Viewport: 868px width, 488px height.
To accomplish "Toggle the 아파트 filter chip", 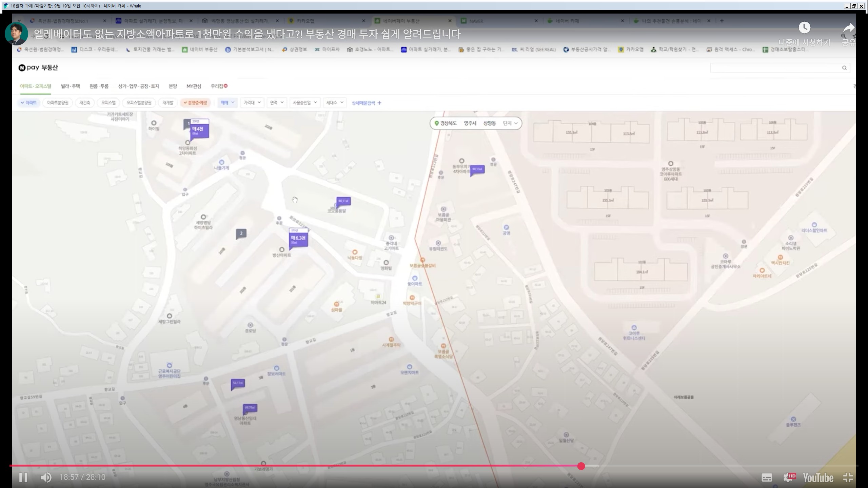I will click(29, 103).
